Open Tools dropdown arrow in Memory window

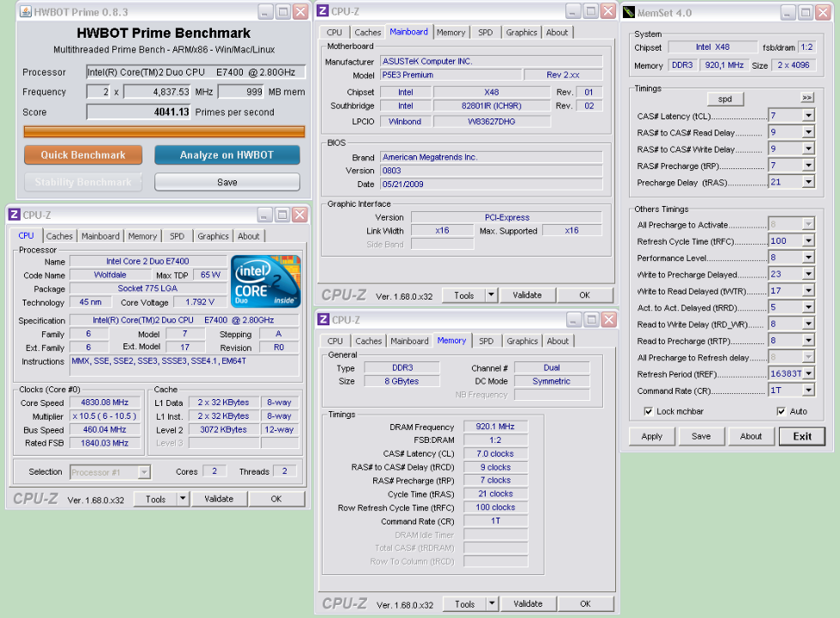click(x=492, y=603)
